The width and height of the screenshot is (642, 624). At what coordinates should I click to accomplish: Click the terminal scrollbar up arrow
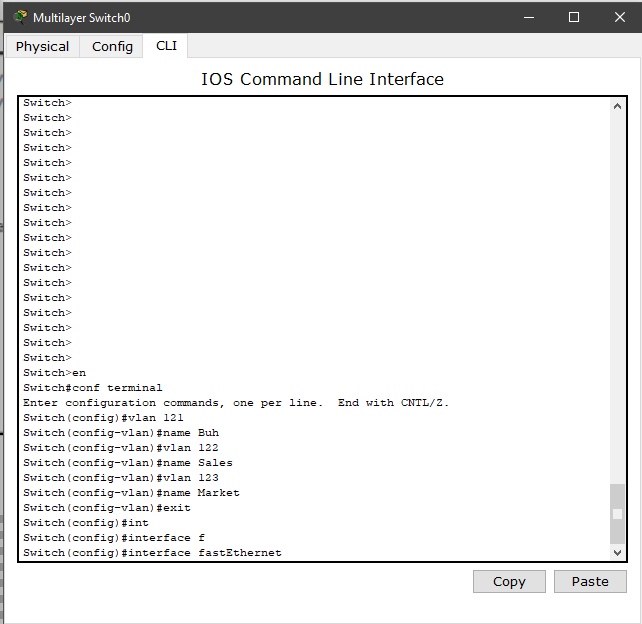(617, 106)
